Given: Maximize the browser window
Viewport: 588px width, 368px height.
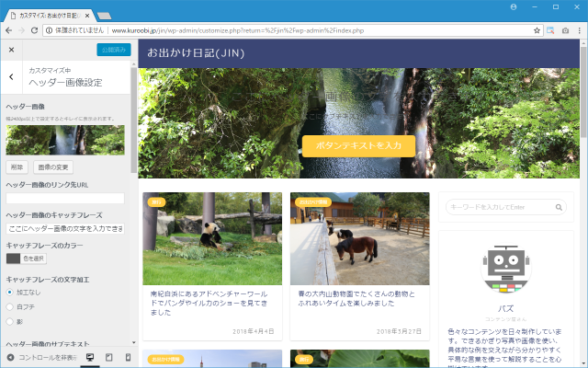Looking at the screenshot, I should (x=556, y=6).
